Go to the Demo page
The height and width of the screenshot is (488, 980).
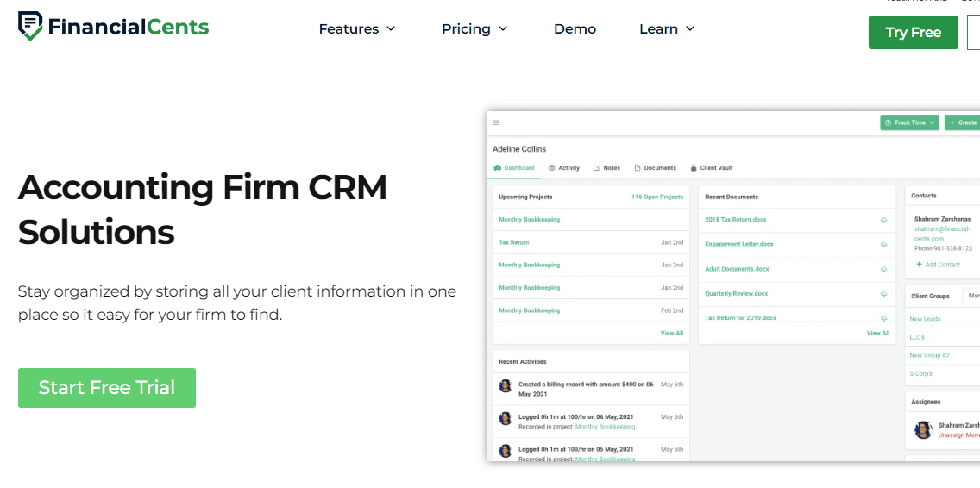(575, 28)
